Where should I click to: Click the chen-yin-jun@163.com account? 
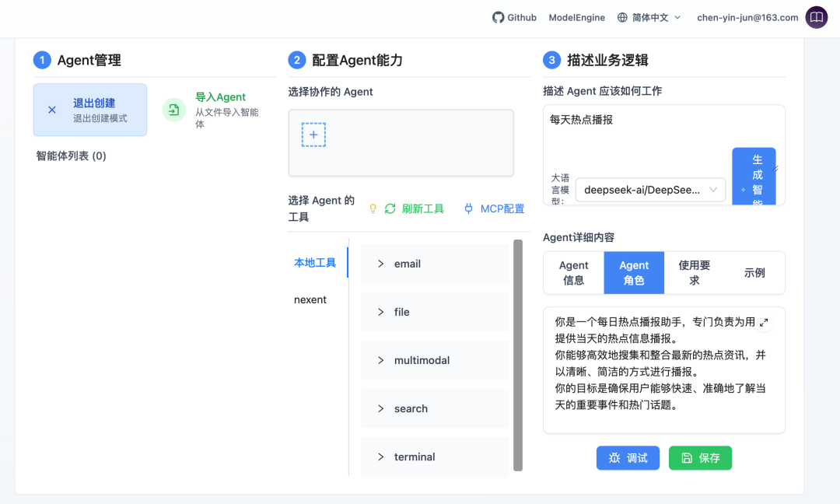747,18
